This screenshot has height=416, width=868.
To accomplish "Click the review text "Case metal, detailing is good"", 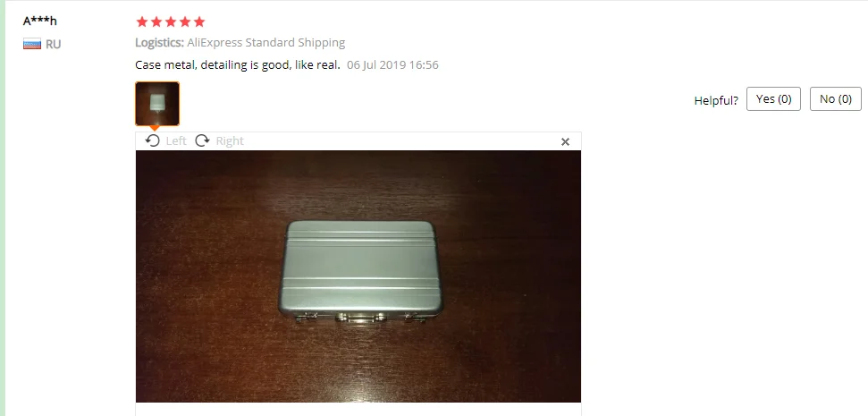I will pyautogui.click(x=216, y=64).
